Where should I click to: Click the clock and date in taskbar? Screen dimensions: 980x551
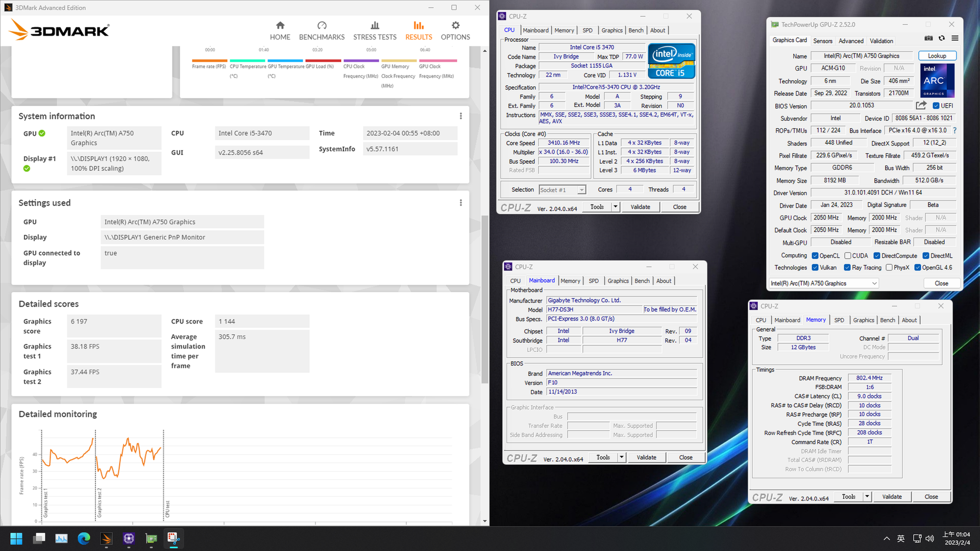click(x=955, y=538)
